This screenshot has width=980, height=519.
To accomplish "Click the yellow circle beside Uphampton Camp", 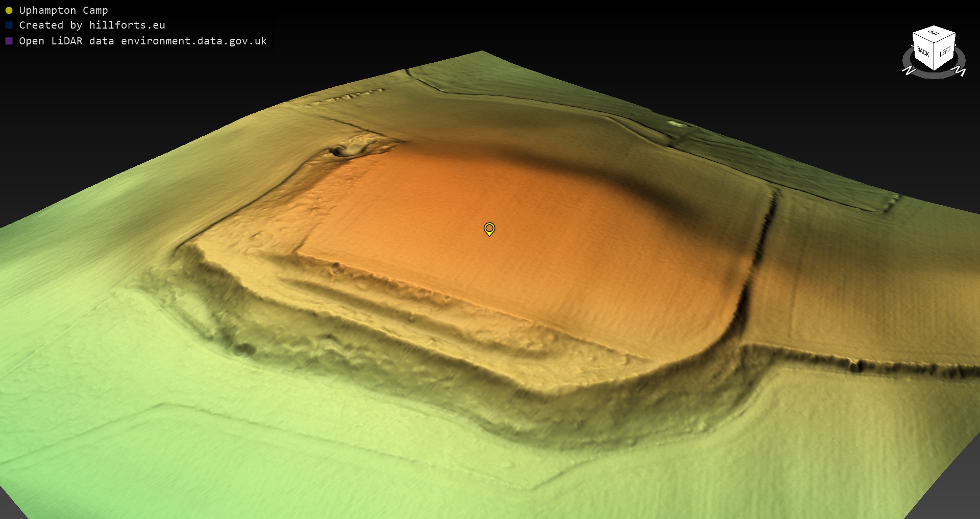I will click(9, 10).
